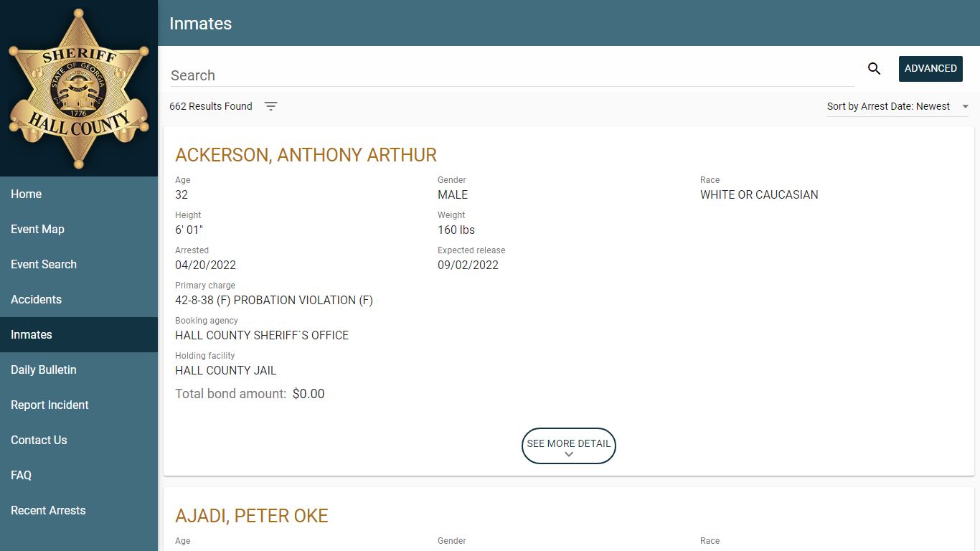
Task: Click the '662 Results Found' text
Action: [x=211, y=106]
